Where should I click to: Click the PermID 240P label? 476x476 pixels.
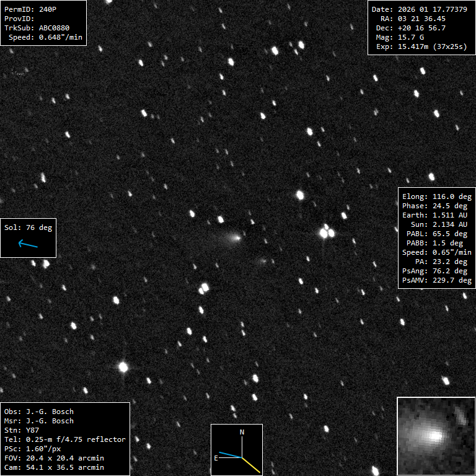(x=30, y=9)
